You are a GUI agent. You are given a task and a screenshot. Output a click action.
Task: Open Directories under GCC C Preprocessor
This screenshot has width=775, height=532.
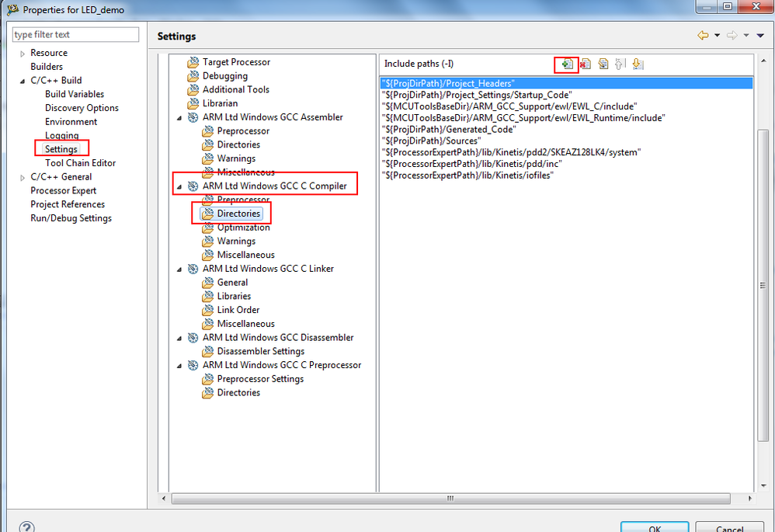click(x=238, y=392)
